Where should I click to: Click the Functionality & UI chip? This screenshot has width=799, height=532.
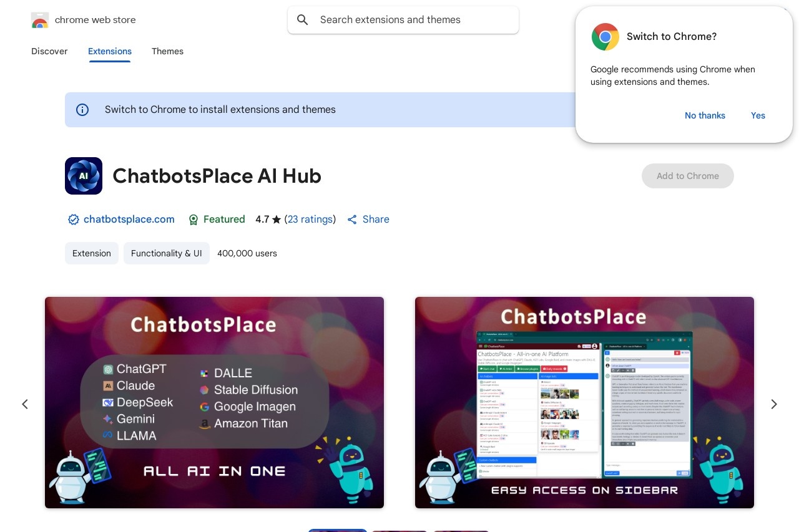(167, 253)
